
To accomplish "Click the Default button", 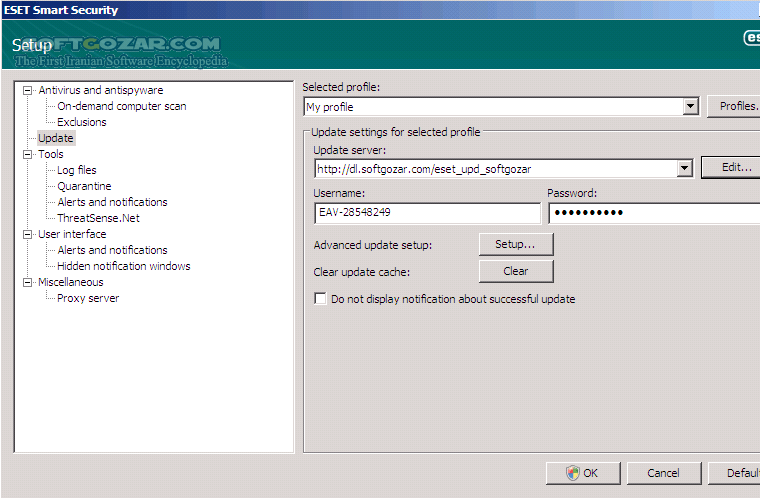I will 734,473.
